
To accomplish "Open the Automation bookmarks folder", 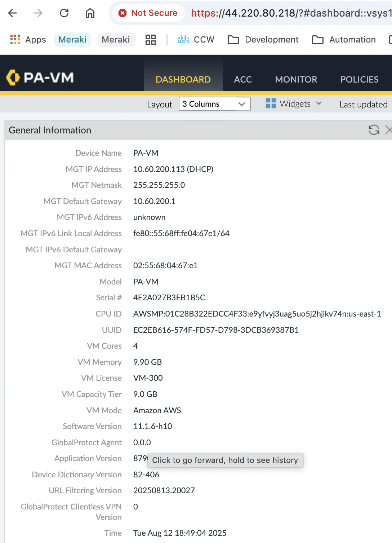I will [x=344, y=39].
